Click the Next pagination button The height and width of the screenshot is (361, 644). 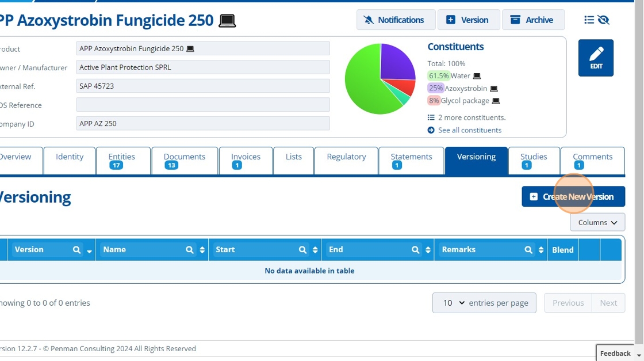pyautogui.click(x=608, y=303)
